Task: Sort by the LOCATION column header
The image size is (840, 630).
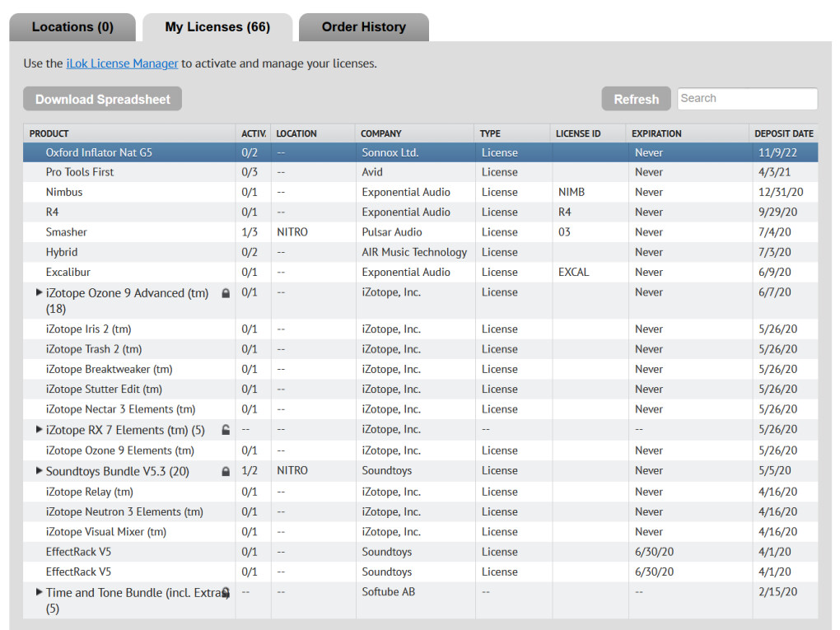Action: tap(313, 133)
